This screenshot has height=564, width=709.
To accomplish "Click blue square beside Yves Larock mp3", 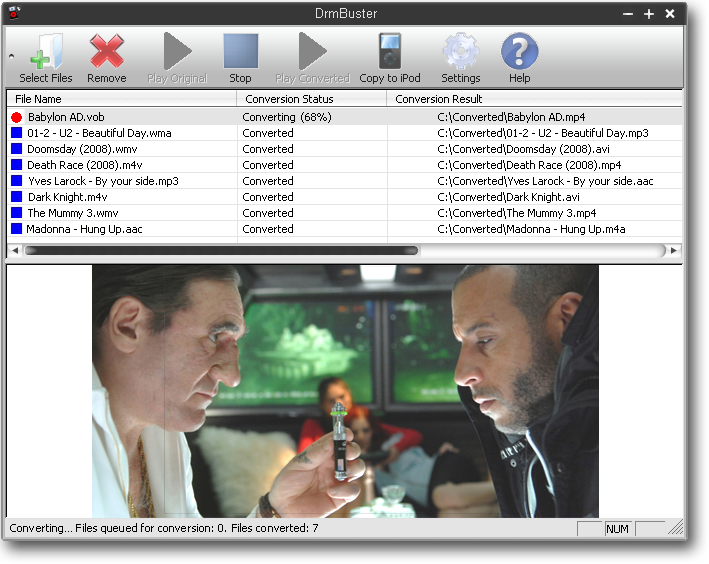I will (17, 181).
